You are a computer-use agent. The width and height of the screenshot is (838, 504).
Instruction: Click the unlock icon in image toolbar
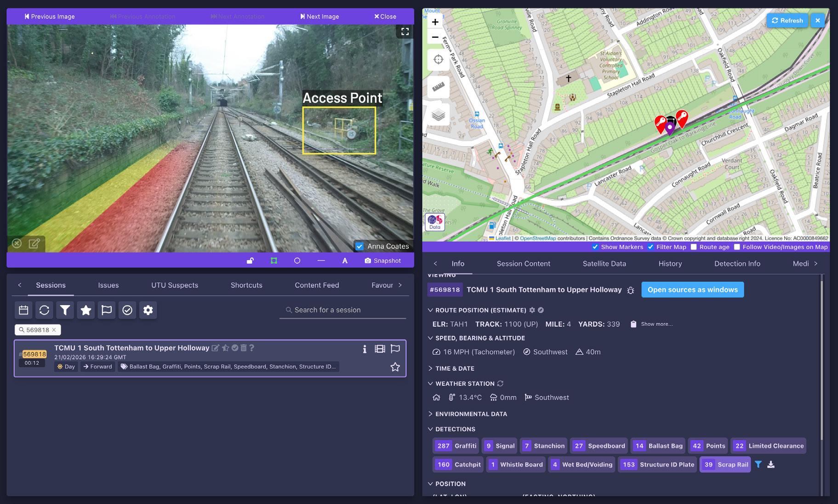point(250,260)
